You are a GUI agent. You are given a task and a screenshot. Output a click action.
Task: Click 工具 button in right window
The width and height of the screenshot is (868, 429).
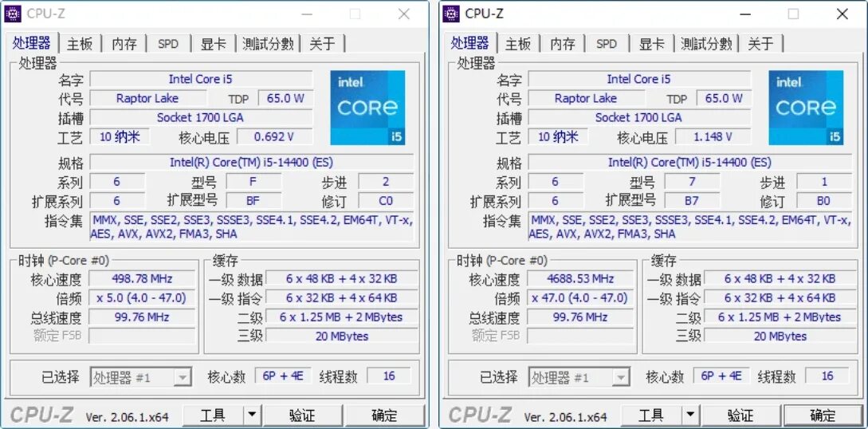pos(651,415)
